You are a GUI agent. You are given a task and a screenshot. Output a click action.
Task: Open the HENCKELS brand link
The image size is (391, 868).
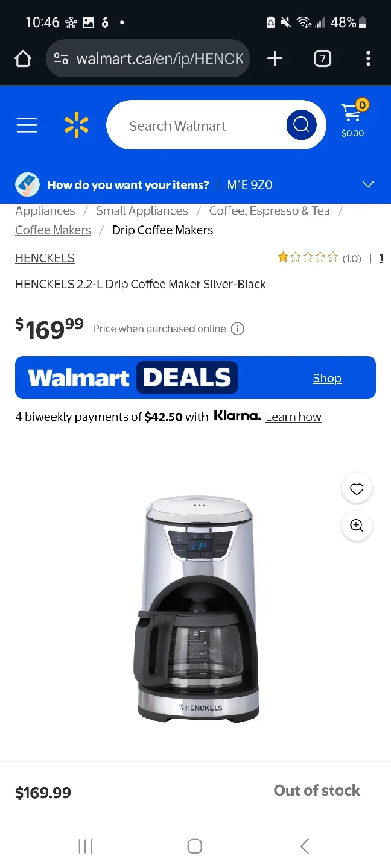(45, 258)
